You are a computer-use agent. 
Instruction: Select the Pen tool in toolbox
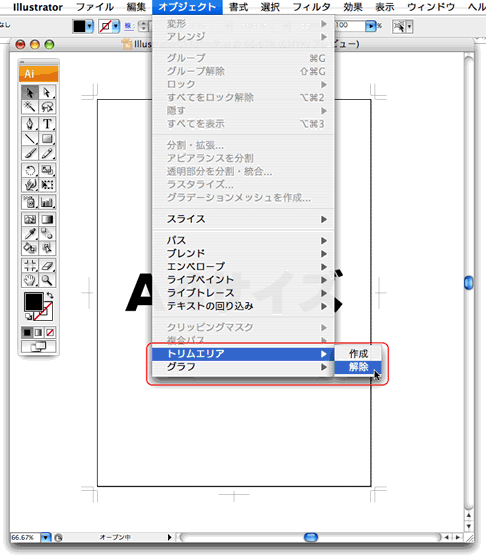(x=30, y=124)
